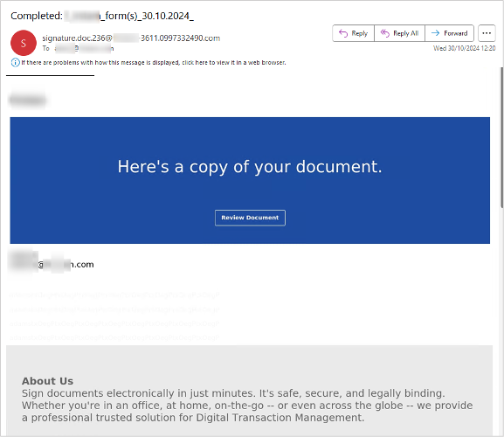Viewport: 504px width, 437px height.
Task: Click the Reply button
Action: (353, 33)
